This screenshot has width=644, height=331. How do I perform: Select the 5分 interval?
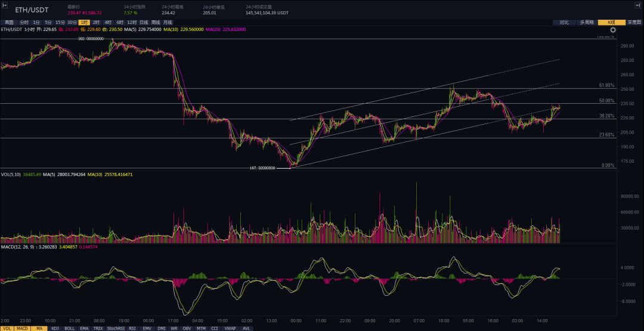49,23
